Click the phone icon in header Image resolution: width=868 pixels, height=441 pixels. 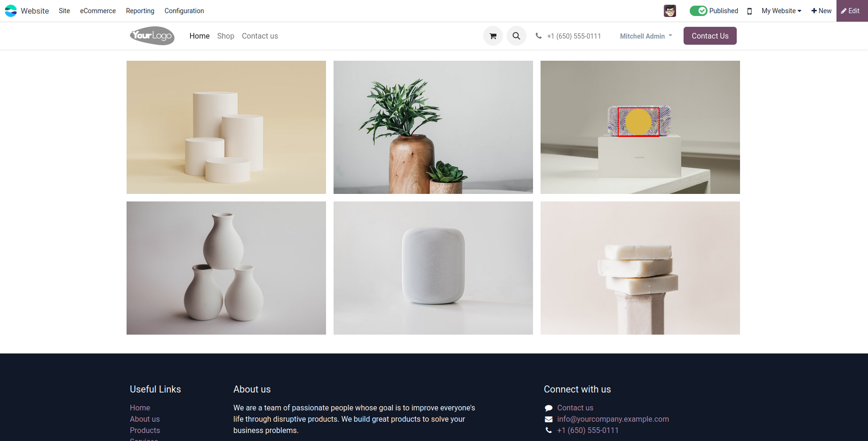coord(539,36)
